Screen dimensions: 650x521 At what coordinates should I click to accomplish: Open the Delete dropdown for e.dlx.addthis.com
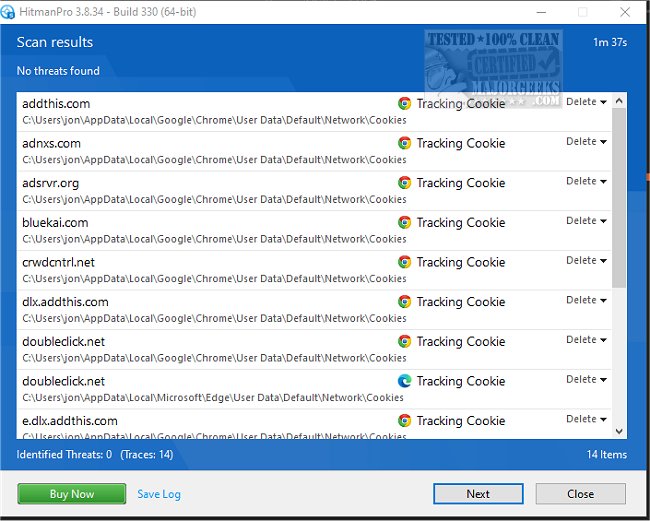coord(586,419)
